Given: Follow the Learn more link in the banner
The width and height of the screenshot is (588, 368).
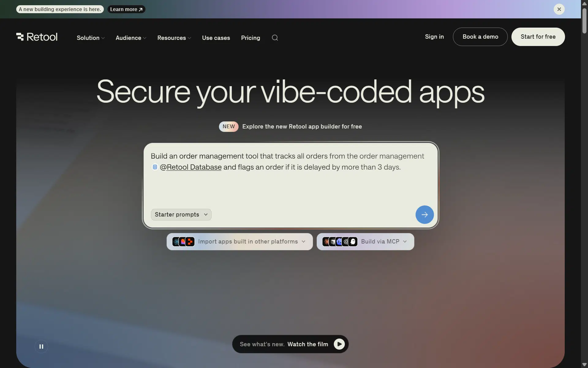Looking at the screenshot, I should pyautogui.click(x=126, y=9).
